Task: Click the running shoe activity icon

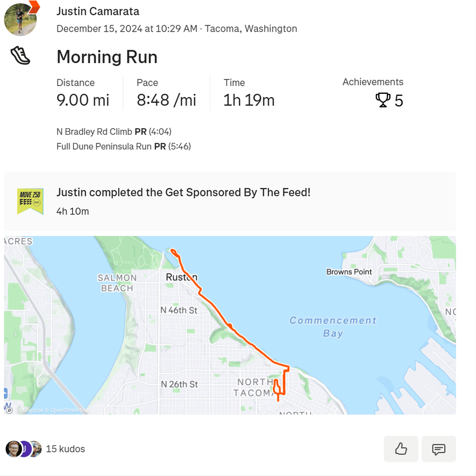Action: point(20,56)
